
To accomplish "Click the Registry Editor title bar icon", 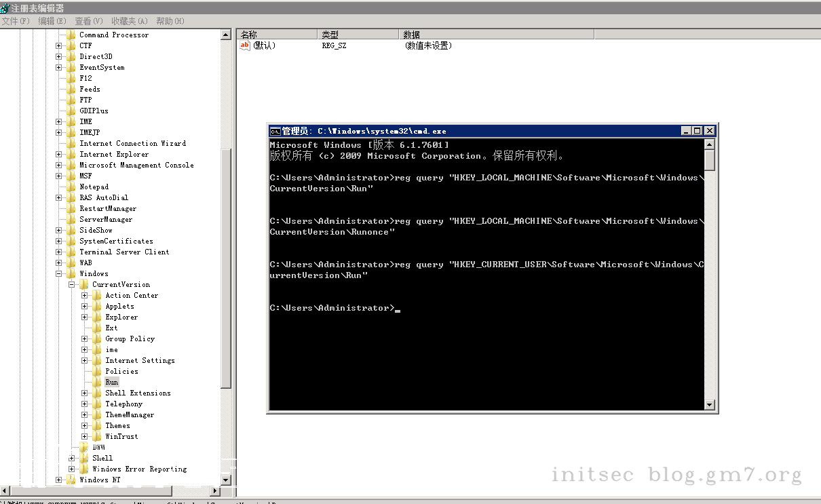I will [x=5, y=8].
